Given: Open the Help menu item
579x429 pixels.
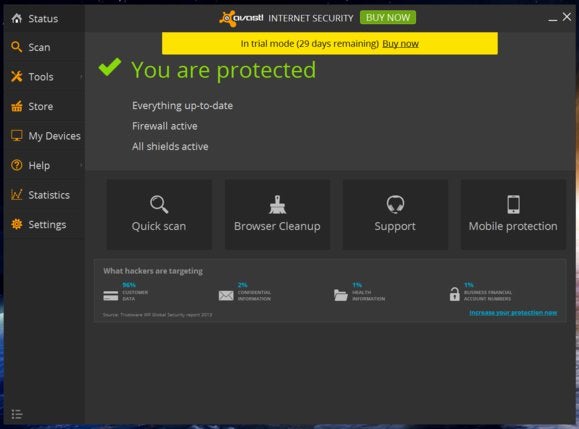Looking at the screenshot, I should (x=44, y=165).
